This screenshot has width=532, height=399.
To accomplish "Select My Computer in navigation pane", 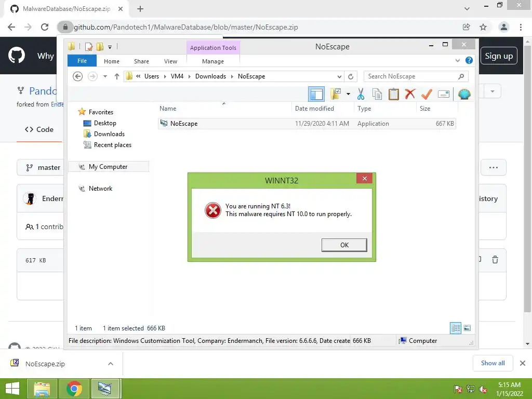I will click(x=109, y=167).
